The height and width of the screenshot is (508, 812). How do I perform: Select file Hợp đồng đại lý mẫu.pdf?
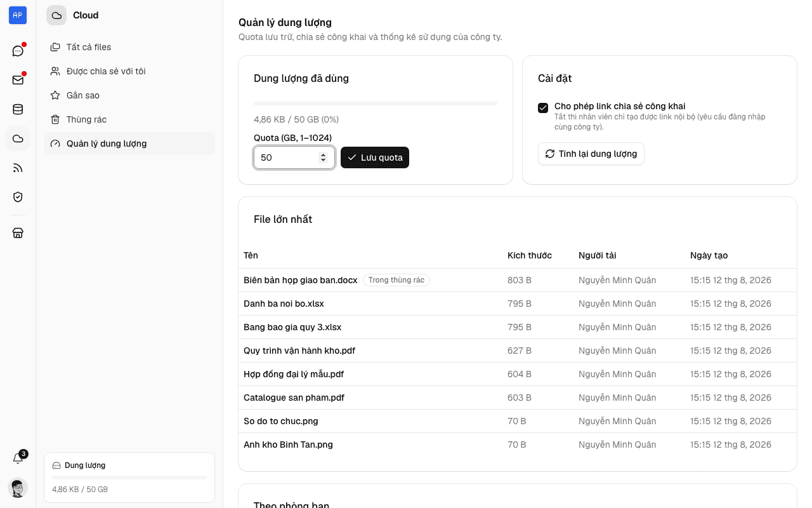tap(294, 374)
